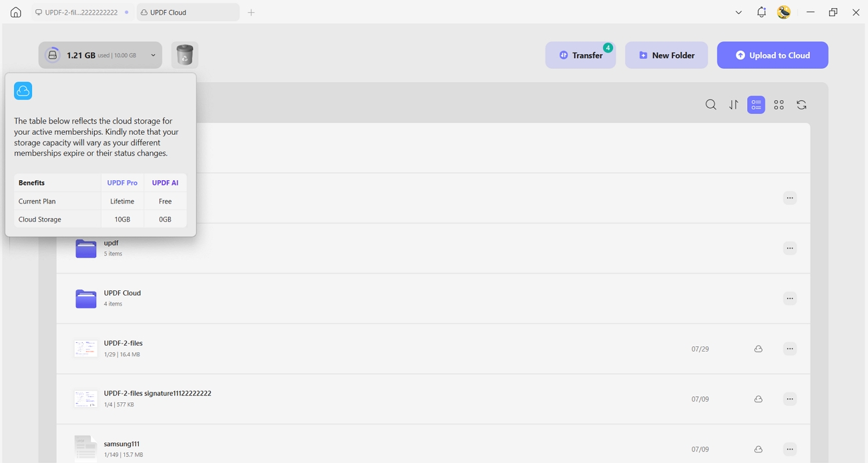Open the Transfer list
The height and width of the screenshot is (463, 868).
(581, 55)
